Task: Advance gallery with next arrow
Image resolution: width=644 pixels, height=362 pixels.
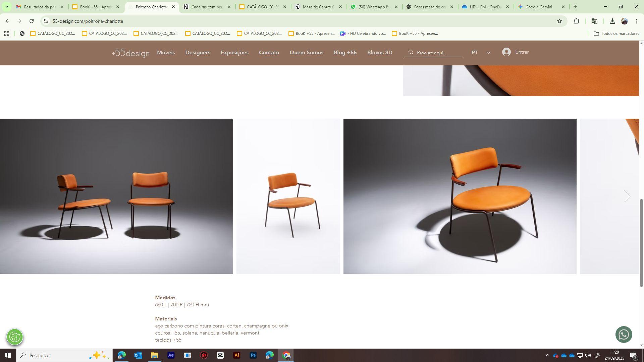Action: point(627,196)
